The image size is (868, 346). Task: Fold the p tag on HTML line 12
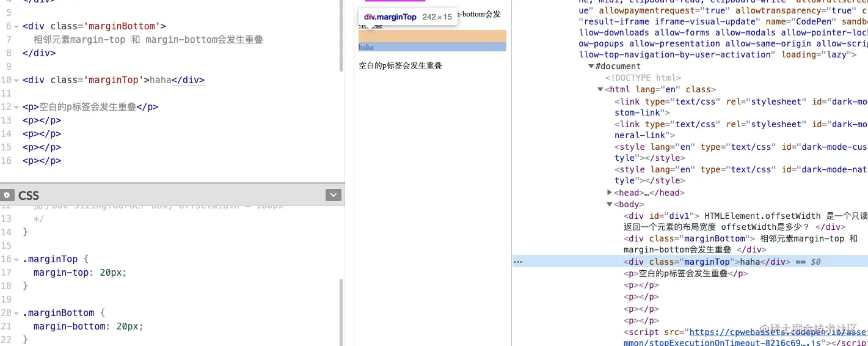[16, 107]
